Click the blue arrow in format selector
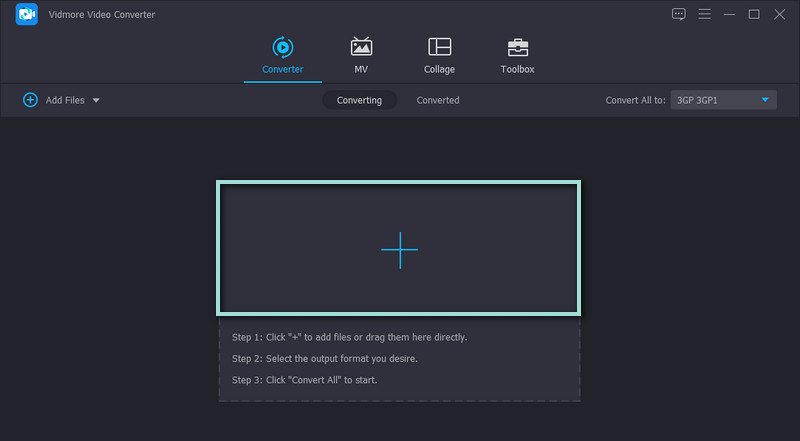The width and height of the screenshot is (800, 441). pyautogui.click(x=765, y=100)
